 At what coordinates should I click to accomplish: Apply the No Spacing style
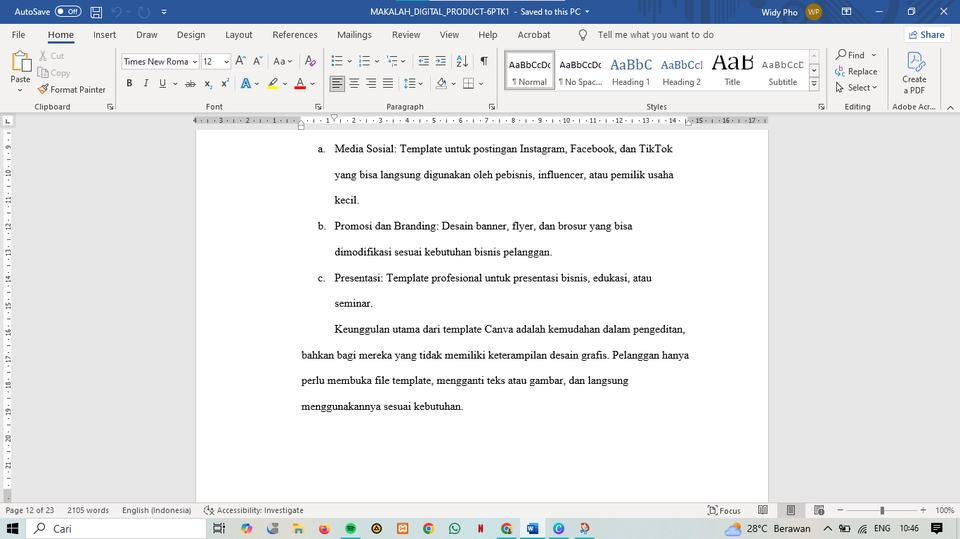[580, 70]
